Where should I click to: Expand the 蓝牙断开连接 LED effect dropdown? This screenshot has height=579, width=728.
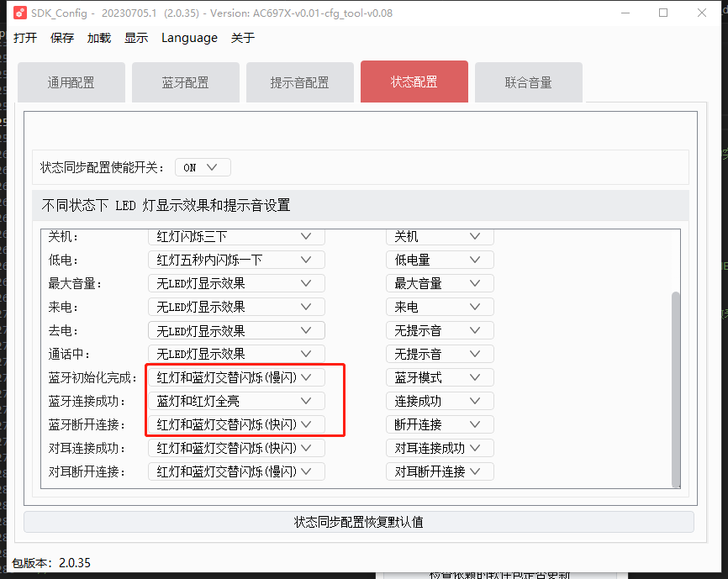[x=236, y=424]
